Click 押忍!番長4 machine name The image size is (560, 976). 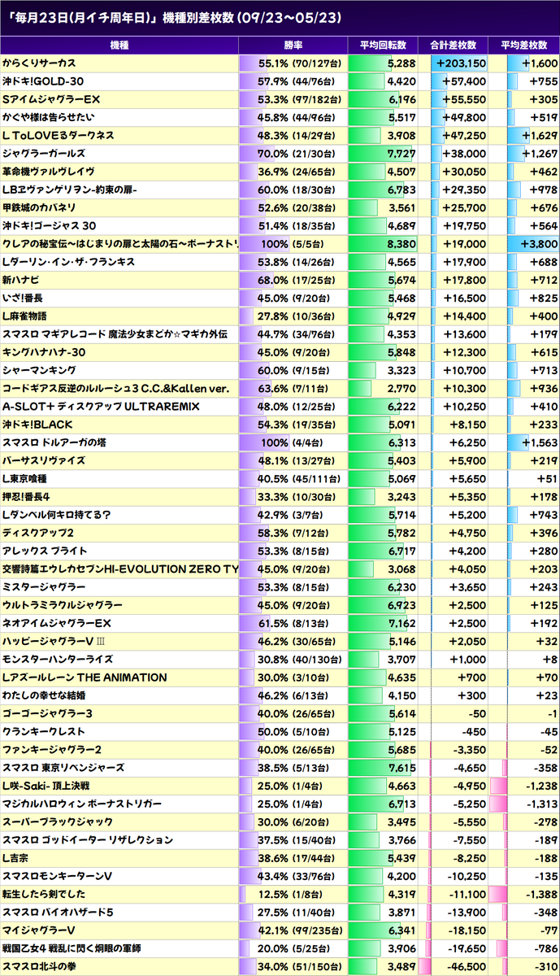pos(27,496)
